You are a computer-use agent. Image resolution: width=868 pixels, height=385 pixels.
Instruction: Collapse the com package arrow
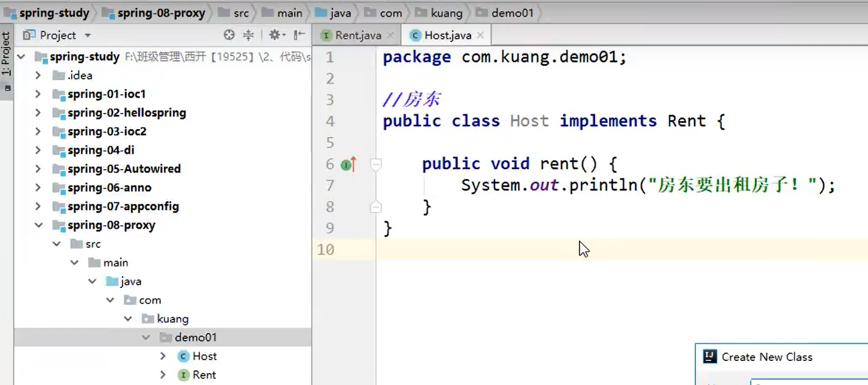coord(110,300)
